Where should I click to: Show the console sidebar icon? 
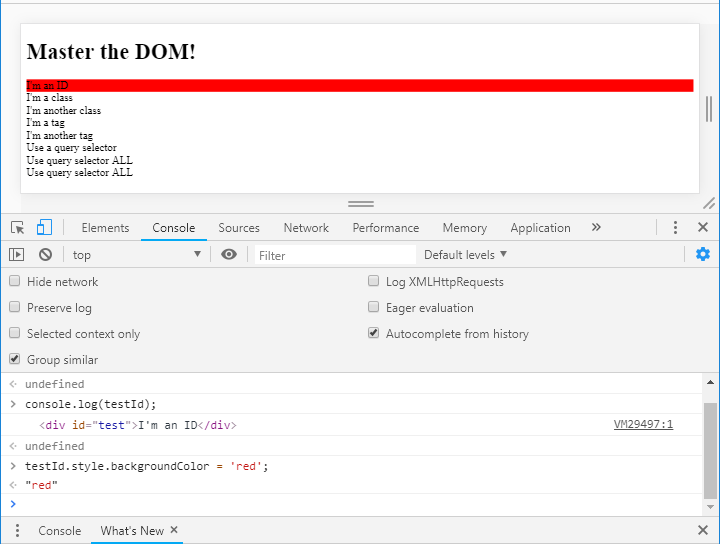tap(17, 254)
